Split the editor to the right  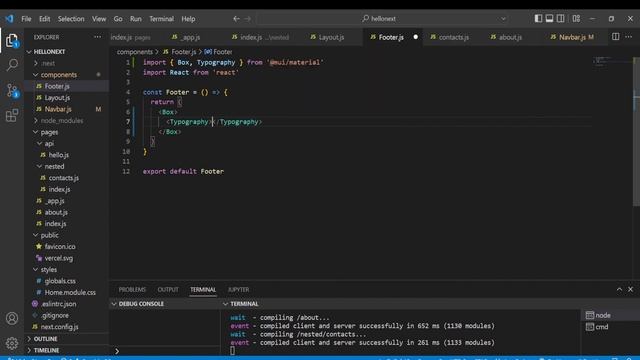(616, 37)
